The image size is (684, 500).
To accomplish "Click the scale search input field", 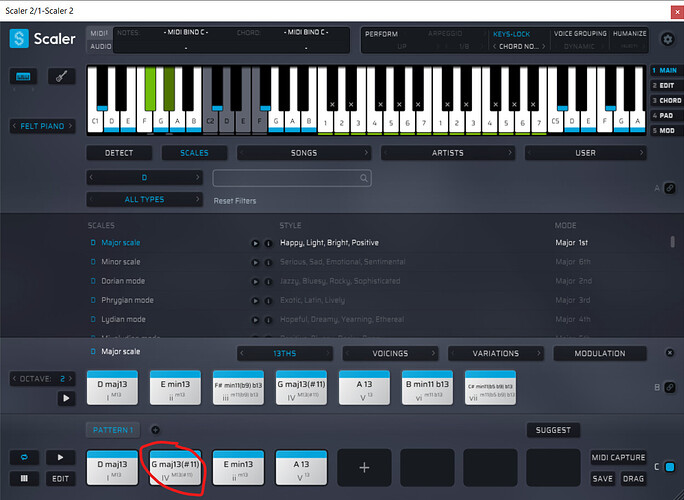I will point(292,178).
